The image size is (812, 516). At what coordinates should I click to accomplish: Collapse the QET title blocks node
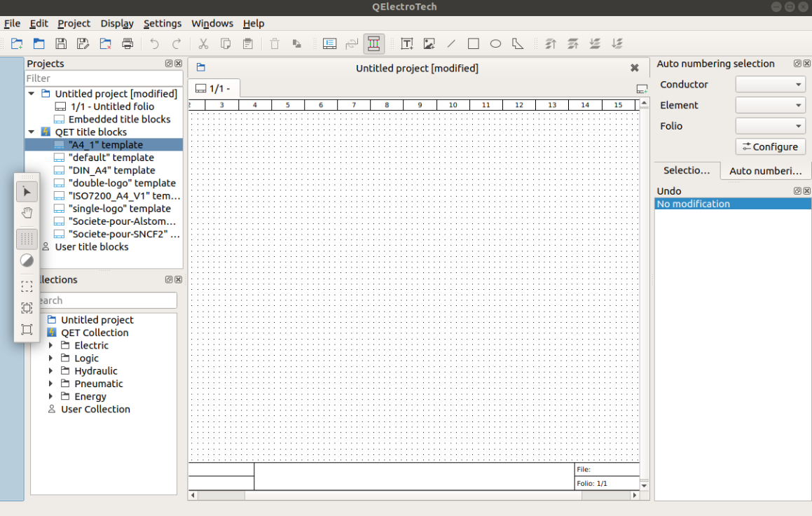click(32, 132)
